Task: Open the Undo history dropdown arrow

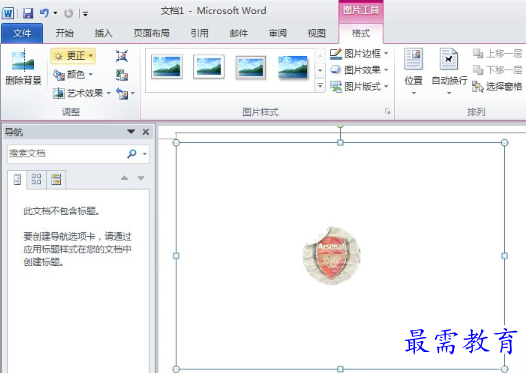Action: [55, 13]
